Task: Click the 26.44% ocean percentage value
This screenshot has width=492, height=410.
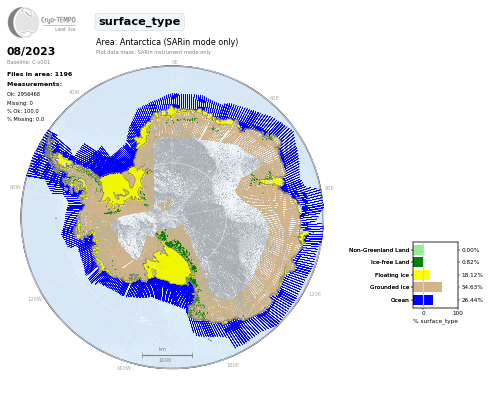Action: click(x=472, y=300)
